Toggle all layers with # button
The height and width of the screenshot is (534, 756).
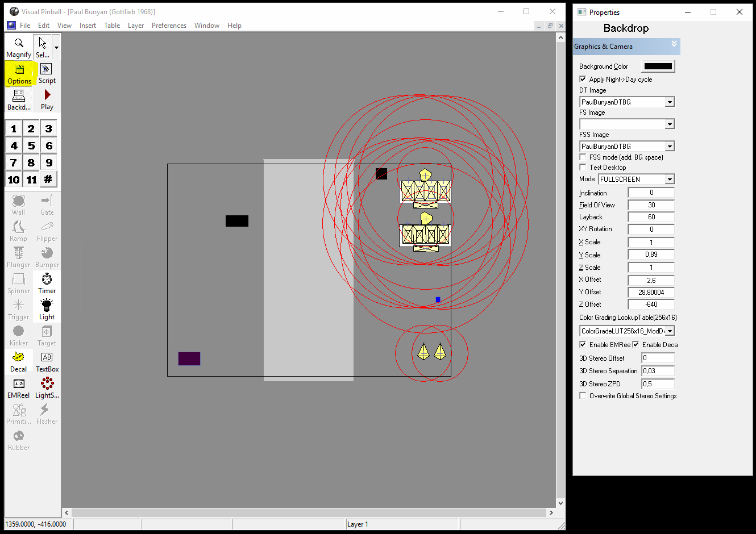(x=48, y=180)
